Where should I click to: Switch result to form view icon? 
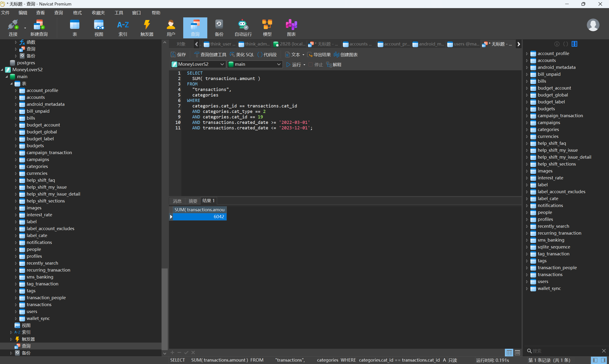point(517,353)
